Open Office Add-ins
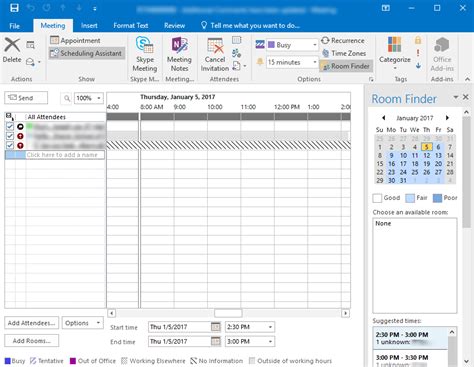The width and height of the screenshot is (474, 367). point(442,54)
